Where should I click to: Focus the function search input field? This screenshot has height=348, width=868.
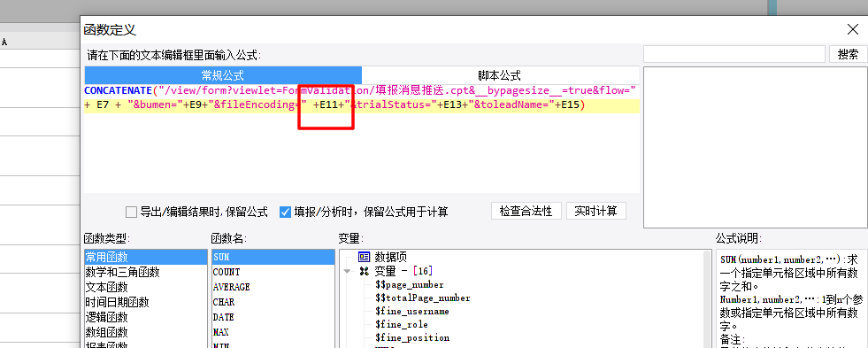[x=734, y=54]
